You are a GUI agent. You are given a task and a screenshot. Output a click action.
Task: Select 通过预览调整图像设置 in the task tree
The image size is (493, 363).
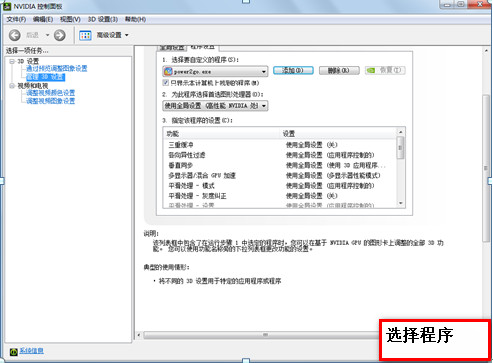coord(57,69)
